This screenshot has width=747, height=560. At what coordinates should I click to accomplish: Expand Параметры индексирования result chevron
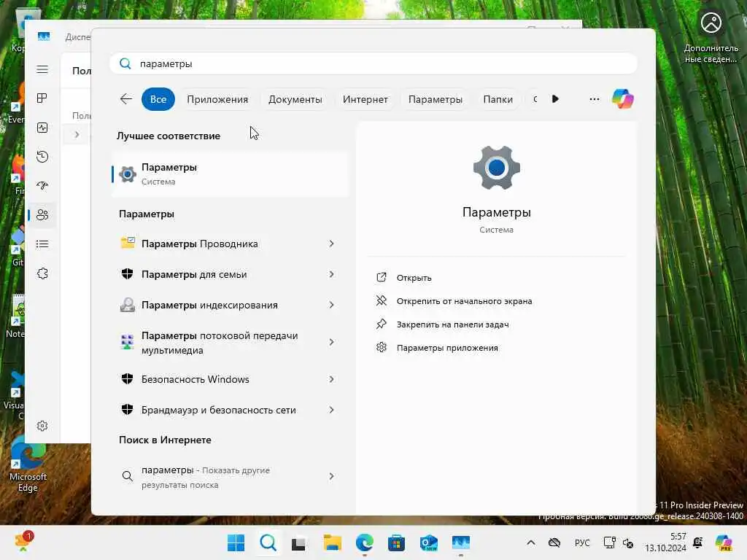point(332,305)
